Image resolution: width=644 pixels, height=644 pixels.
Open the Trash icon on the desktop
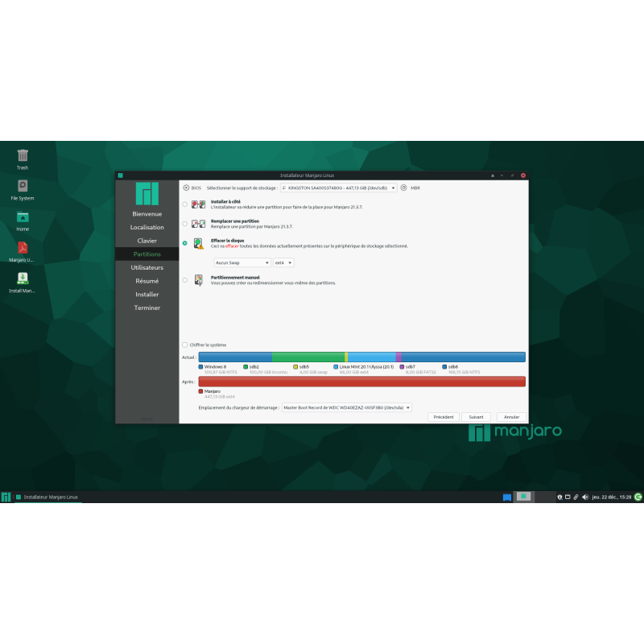(x=22, y=155)
